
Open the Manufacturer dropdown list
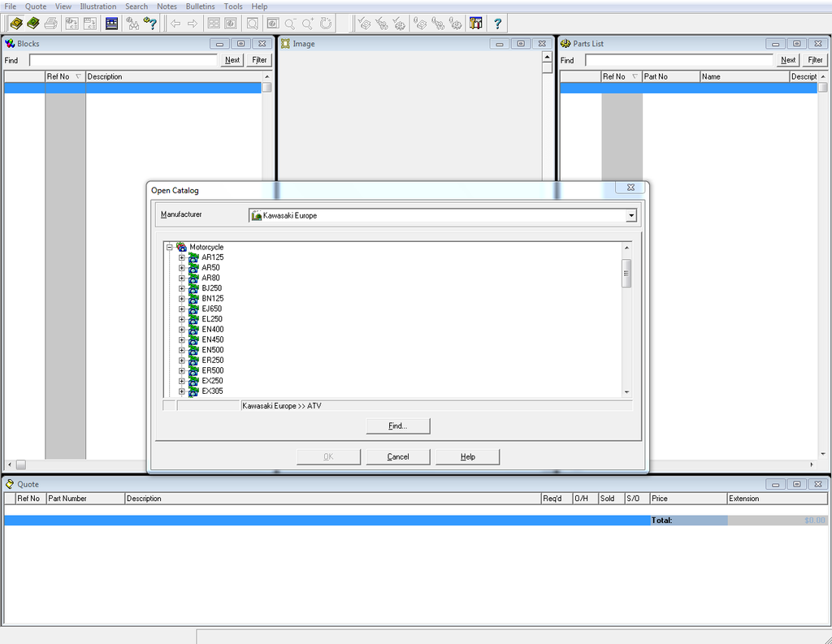coord(630,215)
